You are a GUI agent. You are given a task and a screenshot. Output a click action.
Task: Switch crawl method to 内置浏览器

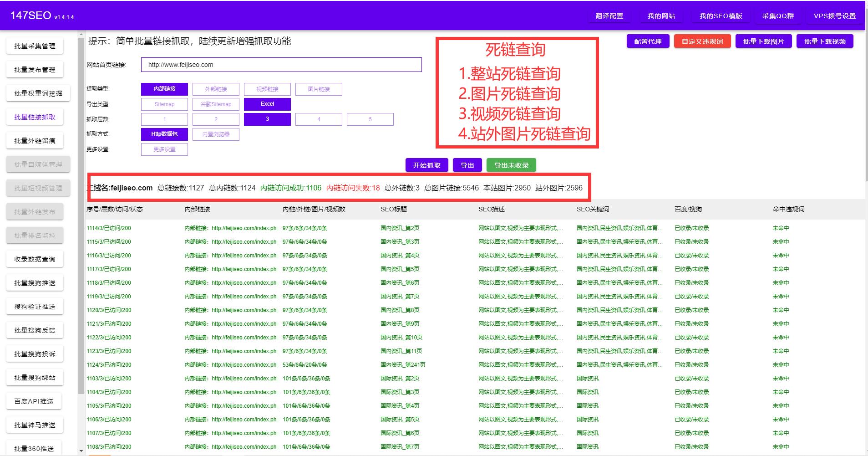[216, 134]
